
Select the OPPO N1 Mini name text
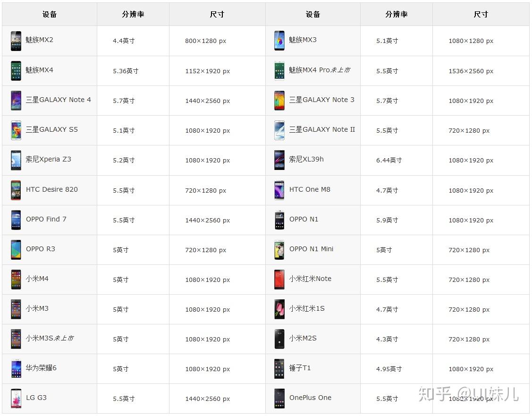pos(312,249)
